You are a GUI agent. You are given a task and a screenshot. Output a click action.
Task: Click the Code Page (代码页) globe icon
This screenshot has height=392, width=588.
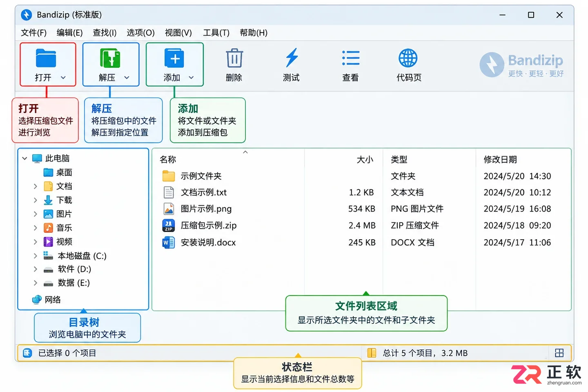click(408, 58)
